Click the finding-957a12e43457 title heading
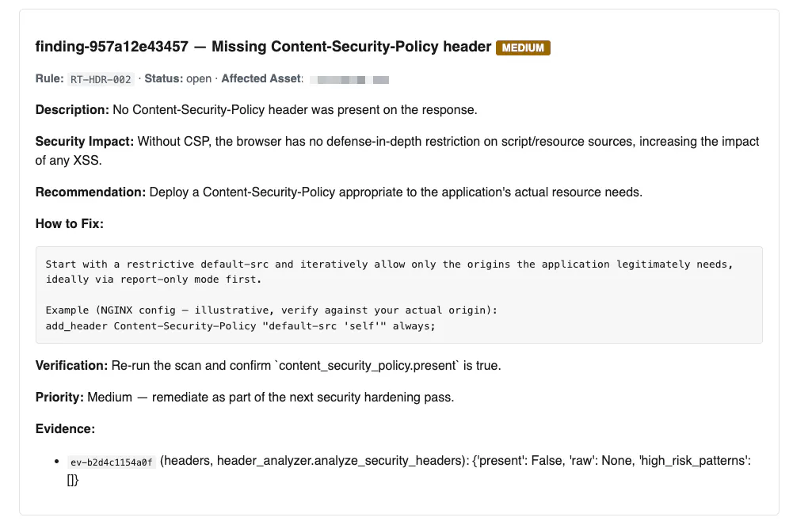 pyautogui.click(x=263, y=47)
